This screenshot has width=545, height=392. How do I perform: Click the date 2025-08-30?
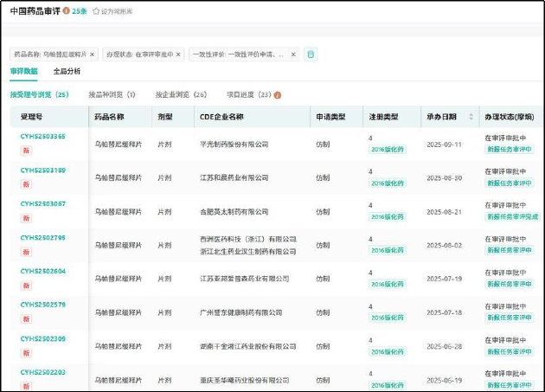point(444,177)
